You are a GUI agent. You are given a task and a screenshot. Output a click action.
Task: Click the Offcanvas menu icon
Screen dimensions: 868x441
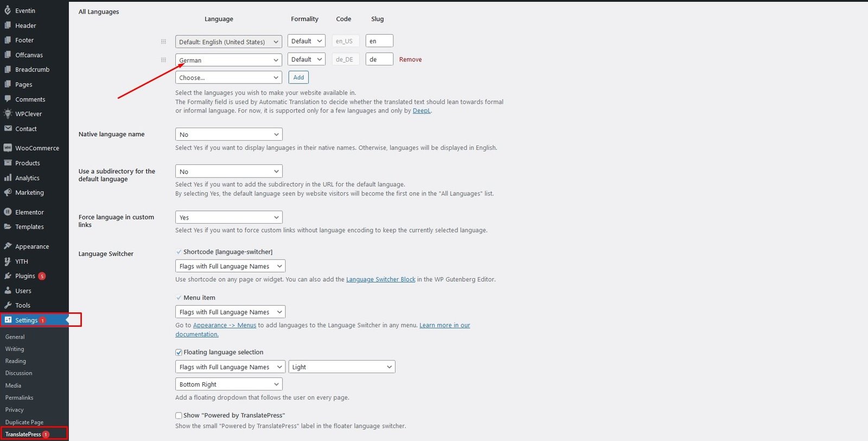pyautogui.click(x=8, y=55)
